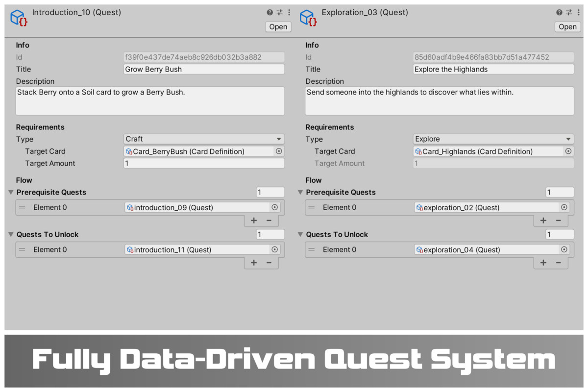Click object picker for Card_BerryBush target card
This screenshot has height=392, width=588.
[279, 151]
